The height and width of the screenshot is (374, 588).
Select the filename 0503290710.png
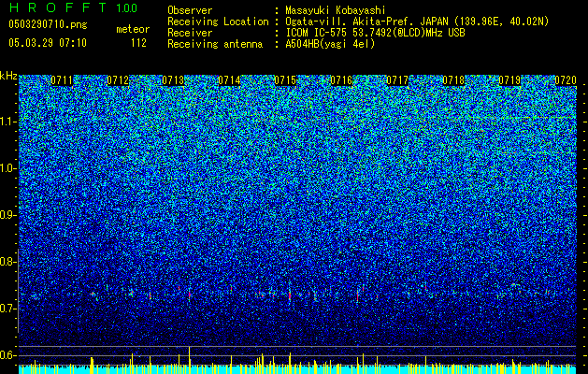tap(48, 24)
